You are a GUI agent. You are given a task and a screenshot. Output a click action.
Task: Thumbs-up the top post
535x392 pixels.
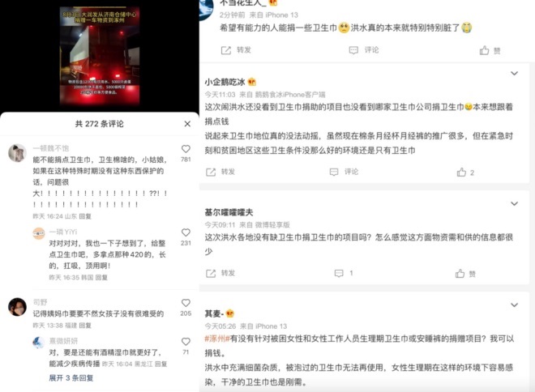490,51
